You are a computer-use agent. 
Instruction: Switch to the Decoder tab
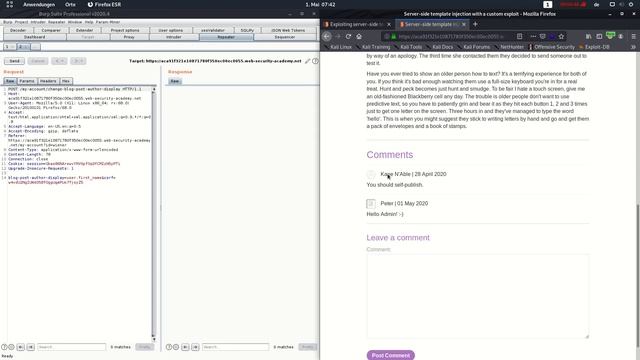point(18,30)
